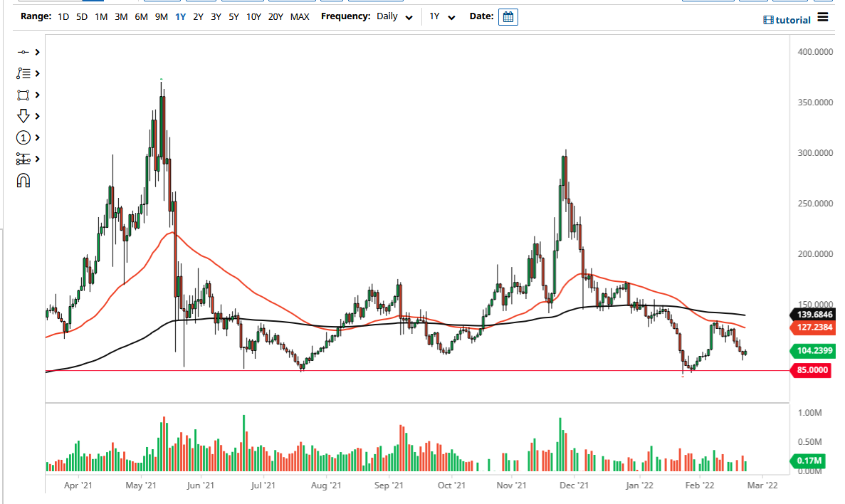Open the calendar date picker
This screenshot has width=845, height=504.
[508, 16]
